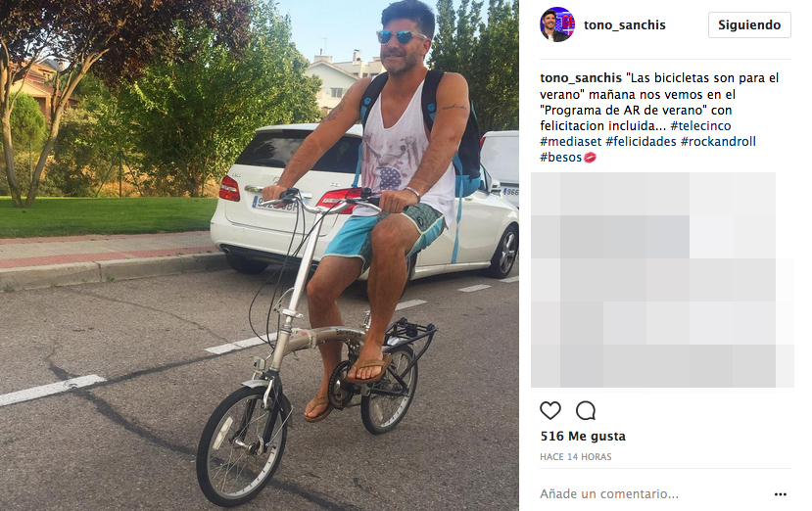Open the #besos hashtag
The width and height of the screenshot is (812, 511).
pyautogui.click(x=561, y=158)
